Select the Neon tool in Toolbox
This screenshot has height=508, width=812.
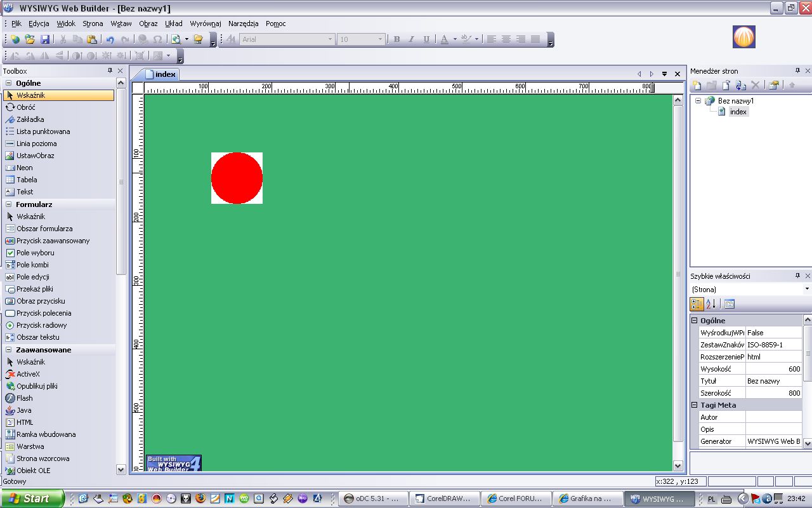[25, 168]
